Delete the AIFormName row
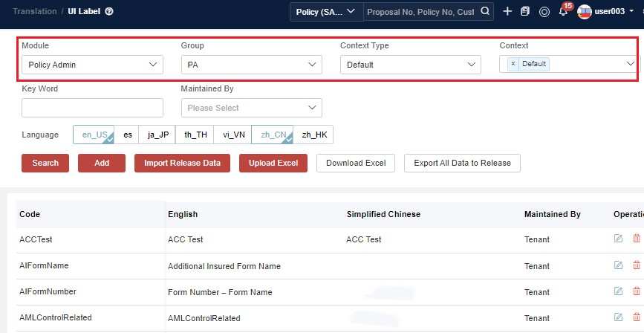Viewport: 644px width, 333px height. (x=636, y=265)
